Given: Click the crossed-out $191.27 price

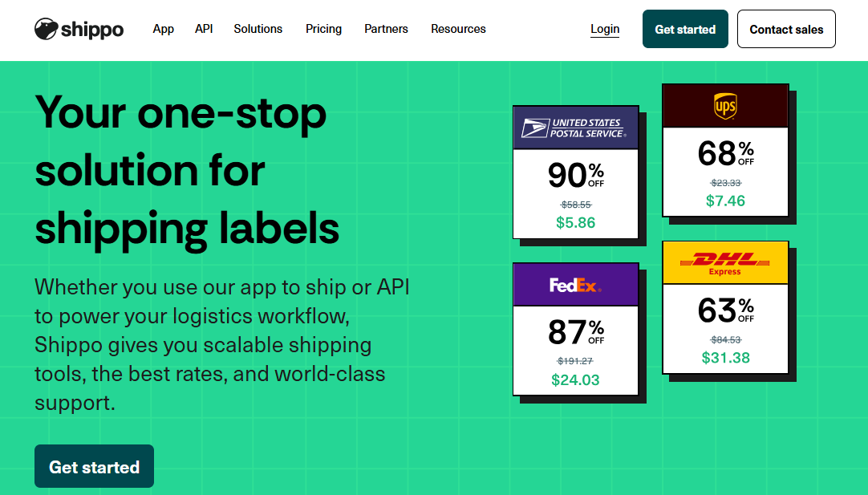Looking at the screenshot, I should pos(575,361).
